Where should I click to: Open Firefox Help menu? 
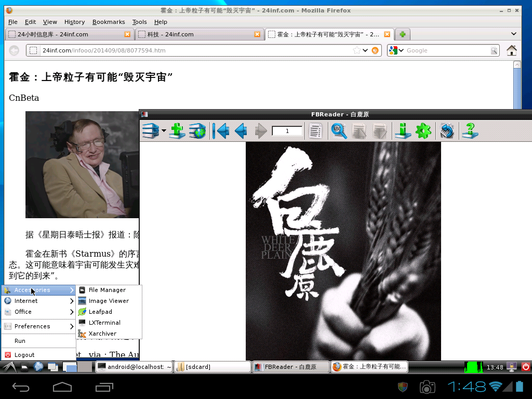pos(161,22)
